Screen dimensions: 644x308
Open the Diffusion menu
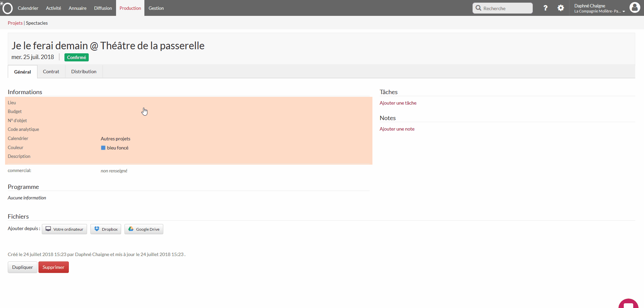coord(103,8)
